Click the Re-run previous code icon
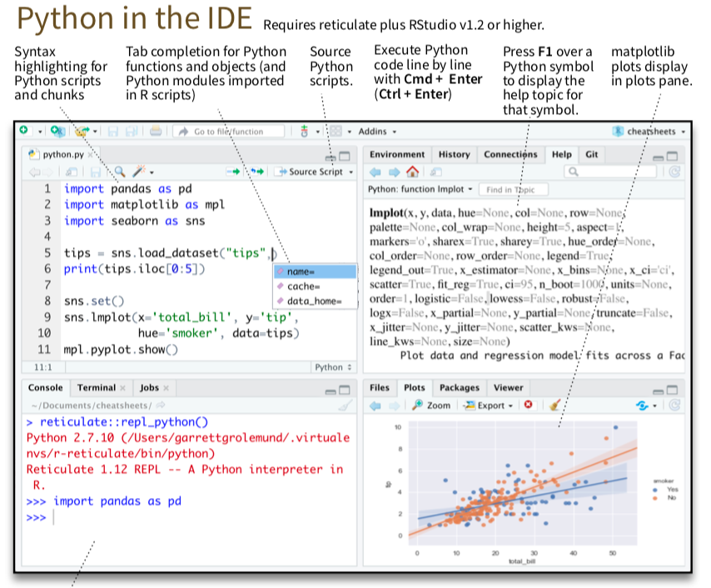 (257, 172)
